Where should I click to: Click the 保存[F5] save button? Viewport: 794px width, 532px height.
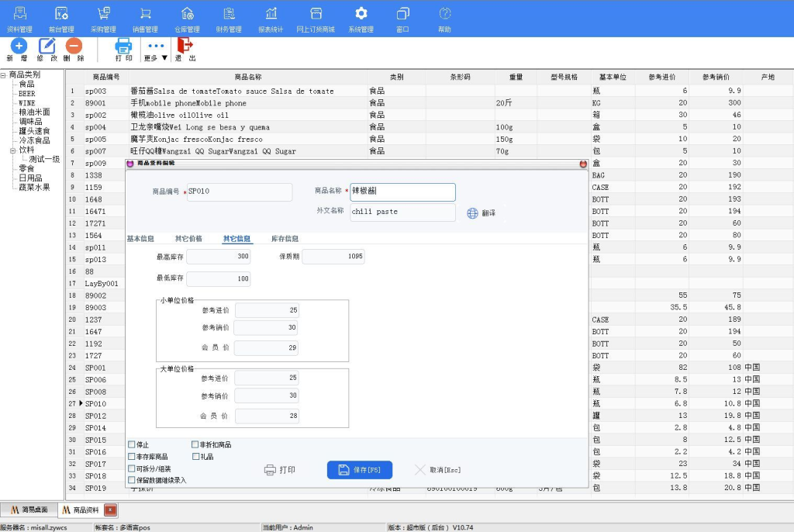(x=359, y=470)
